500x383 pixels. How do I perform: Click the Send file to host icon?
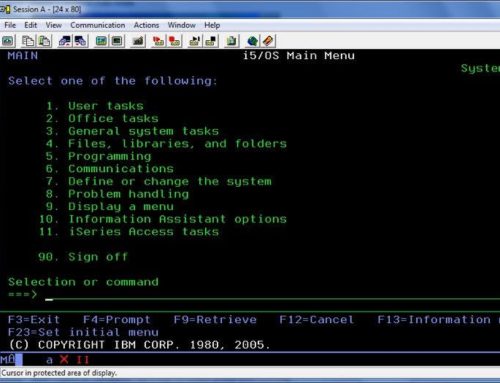pos(65,41)
